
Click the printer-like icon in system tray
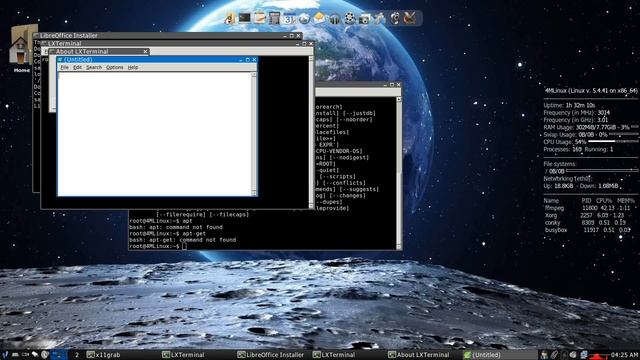tap(573, 355)
